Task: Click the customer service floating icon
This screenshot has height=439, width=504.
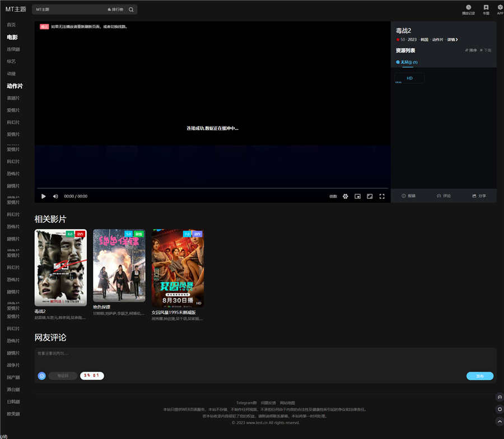Action: pos(500,397)
